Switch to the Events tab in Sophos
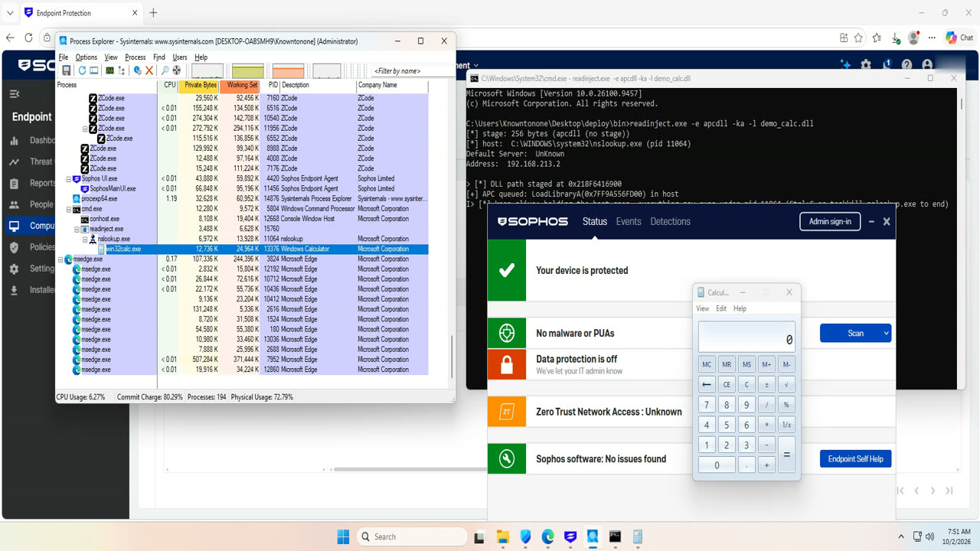Screen dimensions: 980x551 pos(629,221)
